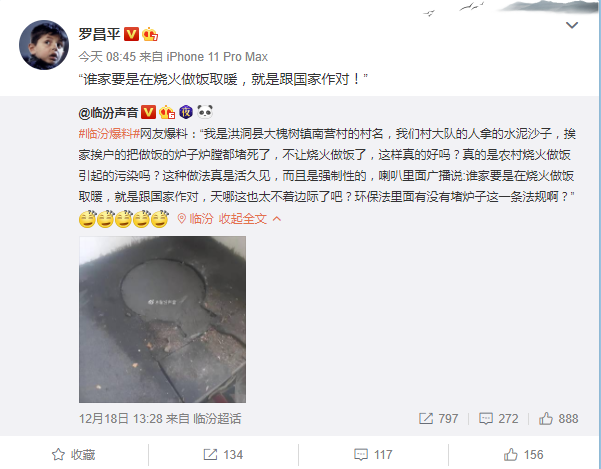
Task: Open 罗昌平's profile avatar
Action: [44, 45]
